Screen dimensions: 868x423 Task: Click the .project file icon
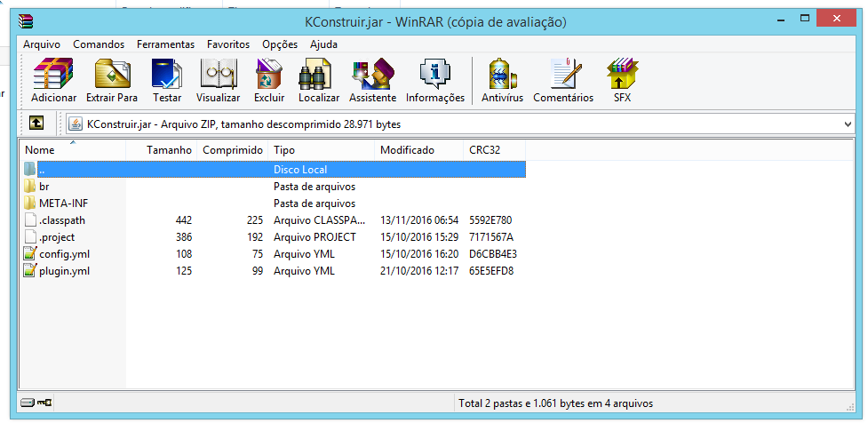30,237
